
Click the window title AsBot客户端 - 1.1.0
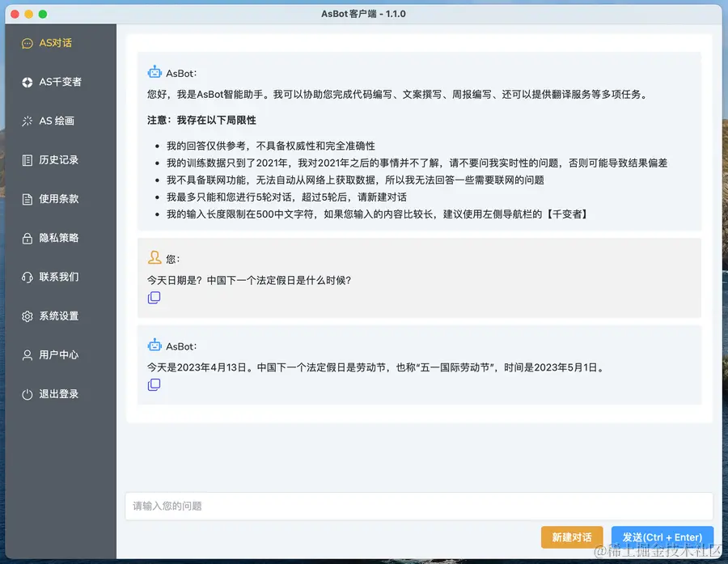click(x=363, y=14)
